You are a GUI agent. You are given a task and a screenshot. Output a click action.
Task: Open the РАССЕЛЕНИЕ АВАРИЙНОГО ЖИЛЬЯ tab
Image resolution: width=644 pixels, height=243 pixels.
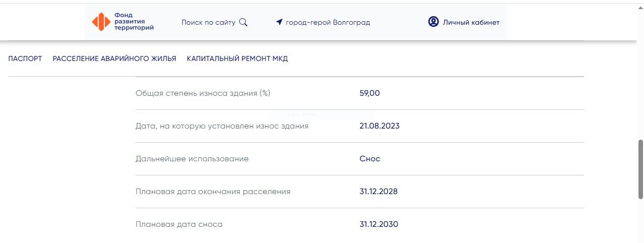tap(114, 58)
